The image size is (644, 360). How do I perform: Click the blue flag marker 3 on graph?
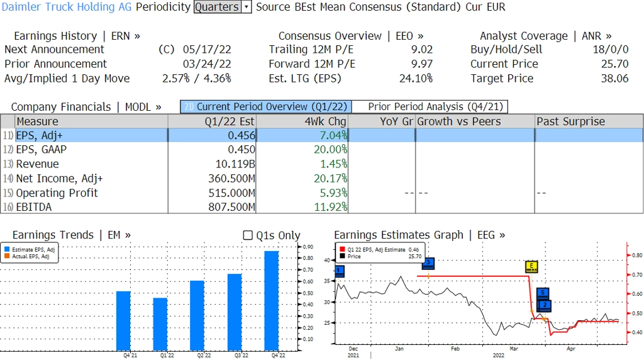pos(428,264)
